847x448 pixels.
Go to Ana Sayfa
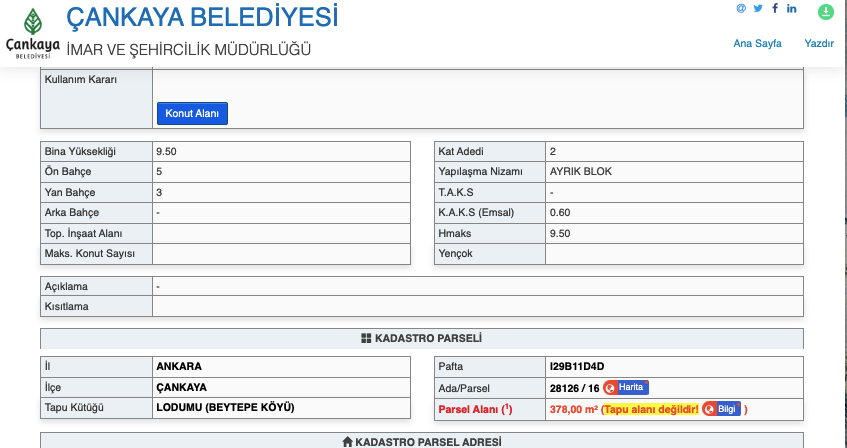pyautogui.click(x=757, y=43)
